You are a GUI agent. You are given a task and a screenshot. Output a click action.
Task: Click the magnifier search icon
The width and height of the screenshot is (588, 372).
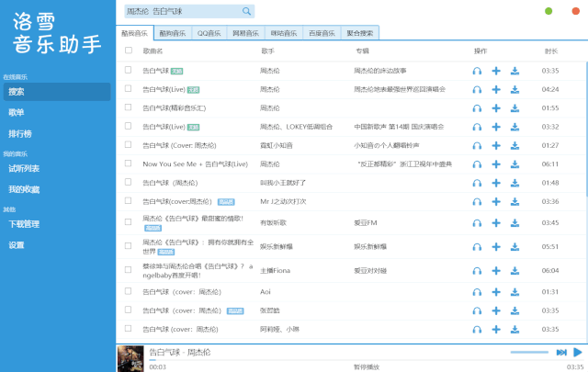(246, 11)
